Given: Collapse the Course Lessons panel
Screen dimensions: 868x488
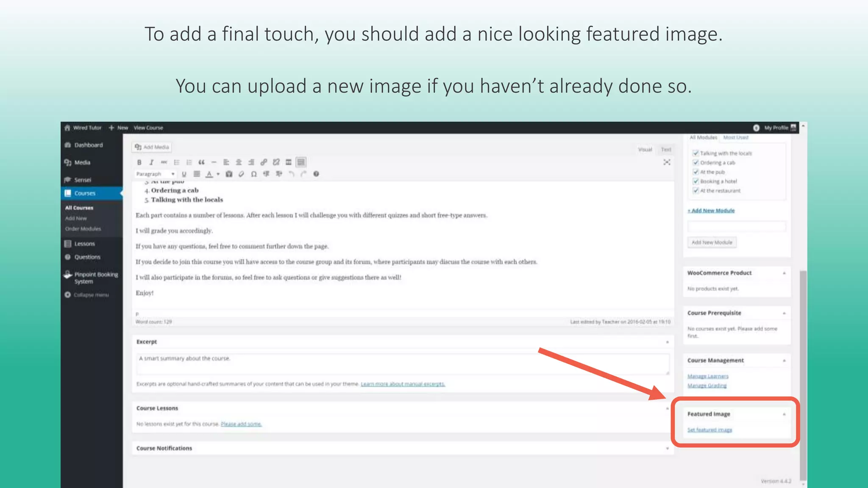Looking at the screenshot, I should [667, 408].
